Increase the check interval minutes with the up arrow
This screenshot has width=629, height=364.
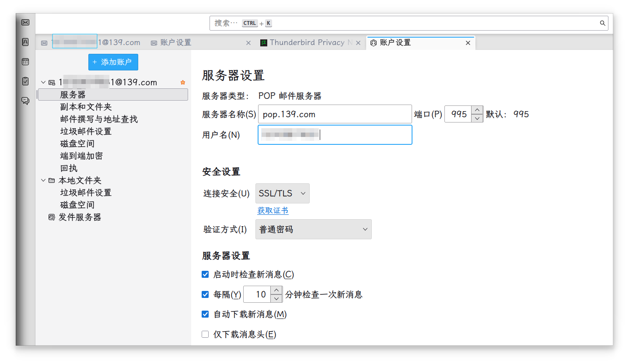click(276, 290)
